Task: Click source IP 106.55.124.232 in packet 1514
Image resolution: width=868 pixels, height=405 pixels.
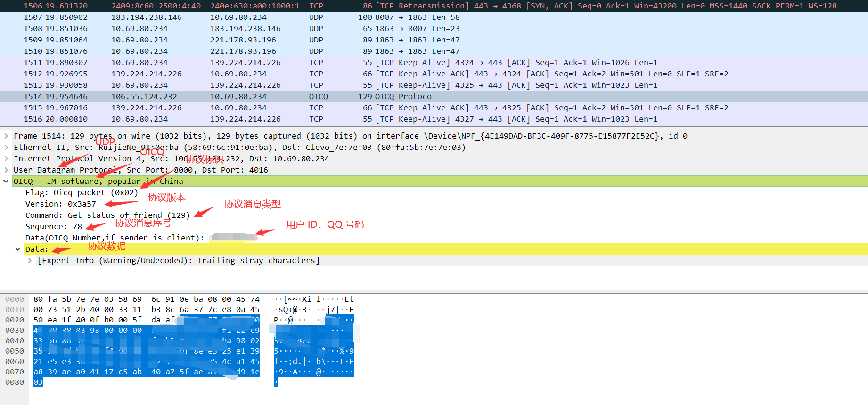Action: (144, 96)
